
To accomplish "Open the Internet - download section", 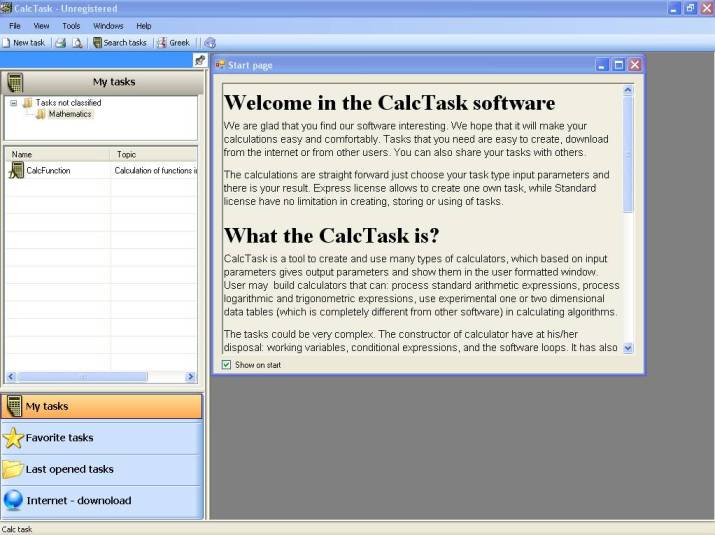I will click(x=102, y=501).
